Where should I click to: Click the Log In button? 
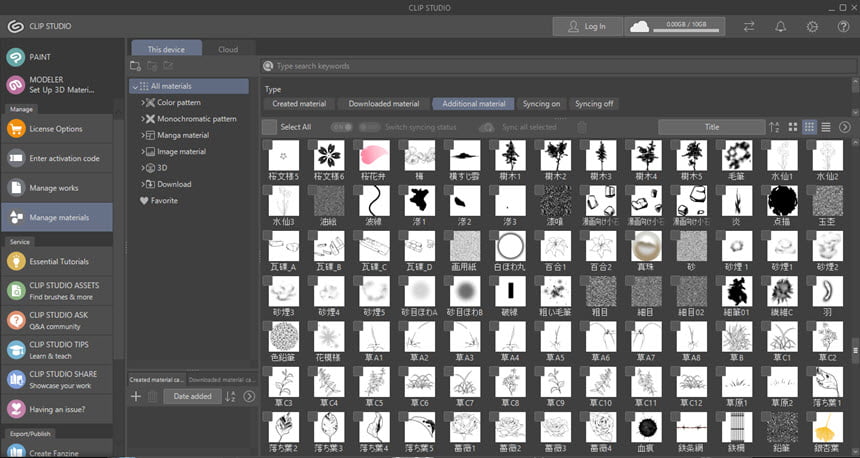click(587, 26)
